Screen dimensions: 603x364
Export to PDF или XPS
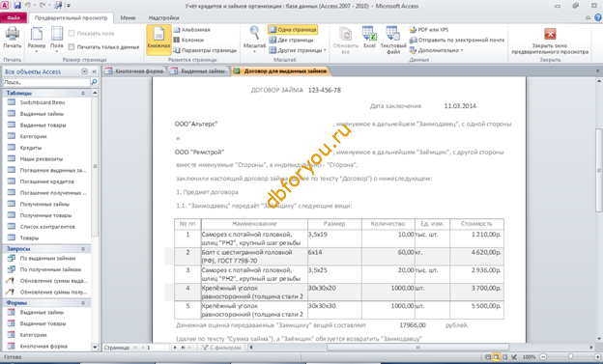click(x=429, y=30)
